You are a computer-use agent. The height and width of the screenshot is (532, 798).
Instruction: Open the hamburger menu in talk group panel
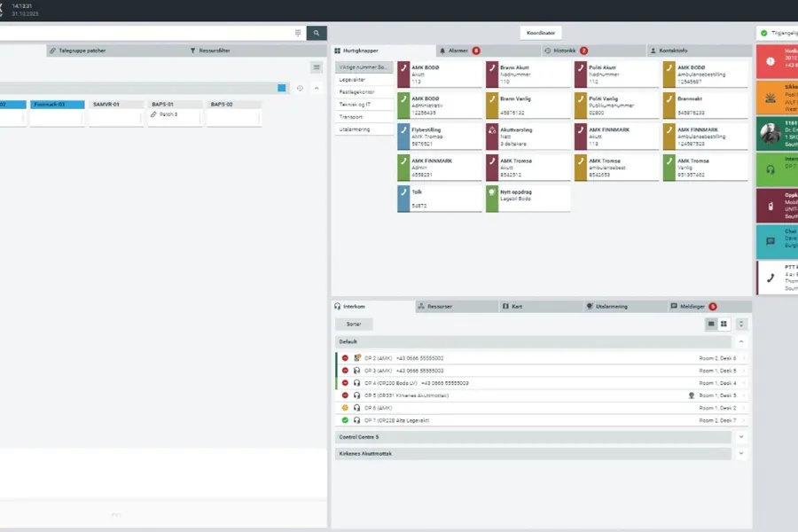pos(317,67)
